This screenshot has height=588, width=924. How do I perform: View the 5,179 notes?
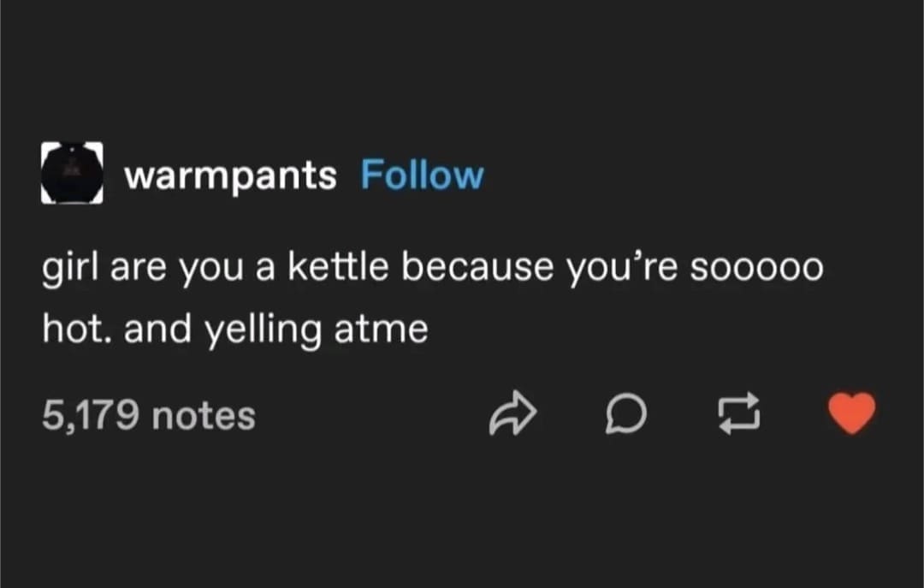point(149,417)
